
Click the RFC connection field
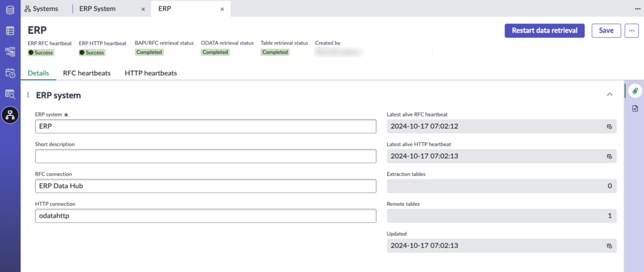[x=206, y=186]
